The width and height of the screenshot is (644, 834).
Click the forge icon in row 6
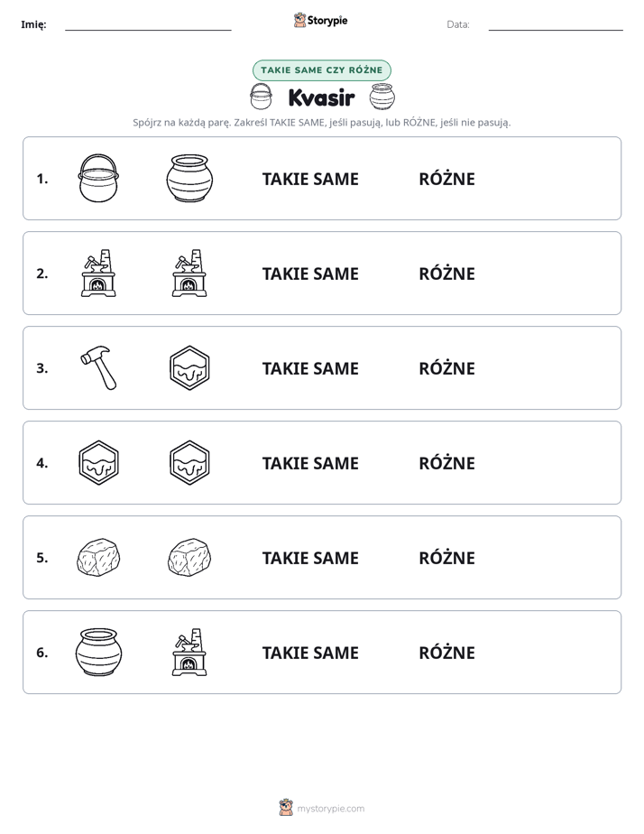click(189, 652)
